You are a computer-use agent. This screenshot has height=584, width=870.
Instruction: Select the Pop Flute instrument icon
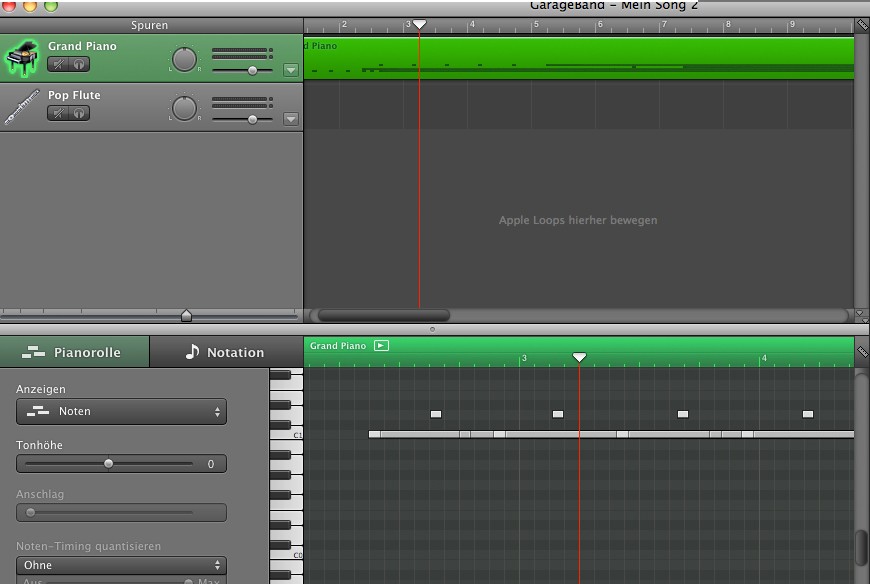(x=22, y=106)
